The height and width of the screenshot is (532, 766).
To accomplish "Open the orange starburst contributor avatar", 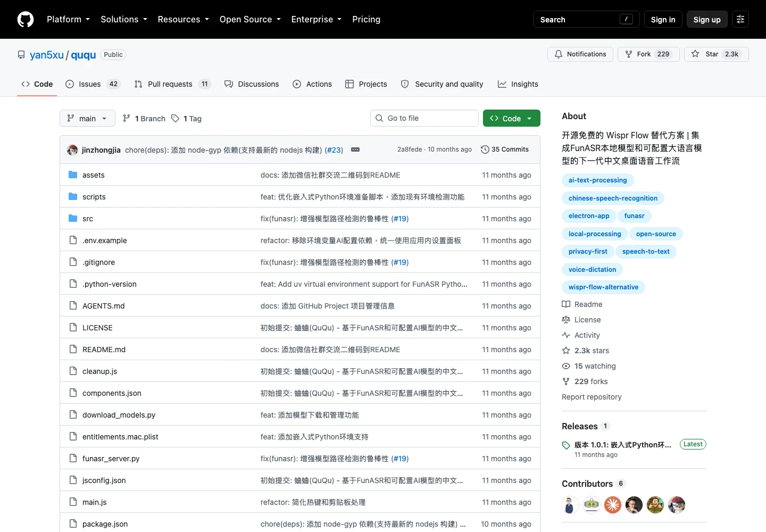I will 613,504.
